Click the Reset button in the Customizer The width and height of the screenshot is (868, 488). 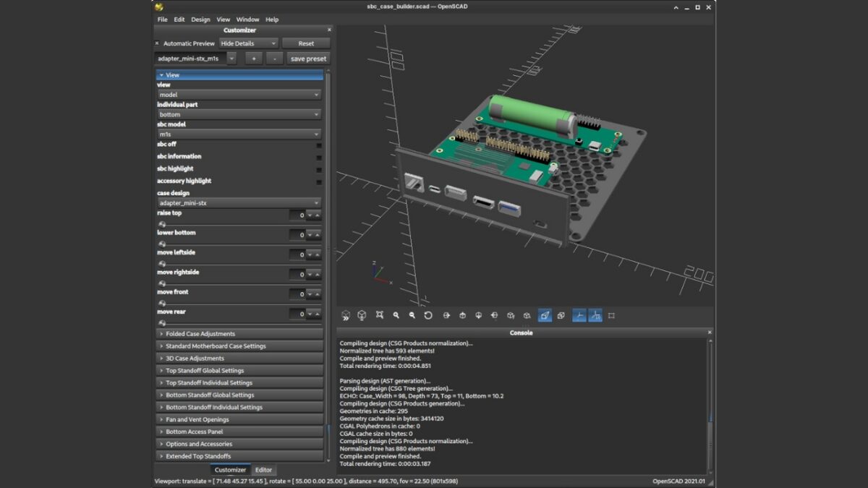[307, 43]
